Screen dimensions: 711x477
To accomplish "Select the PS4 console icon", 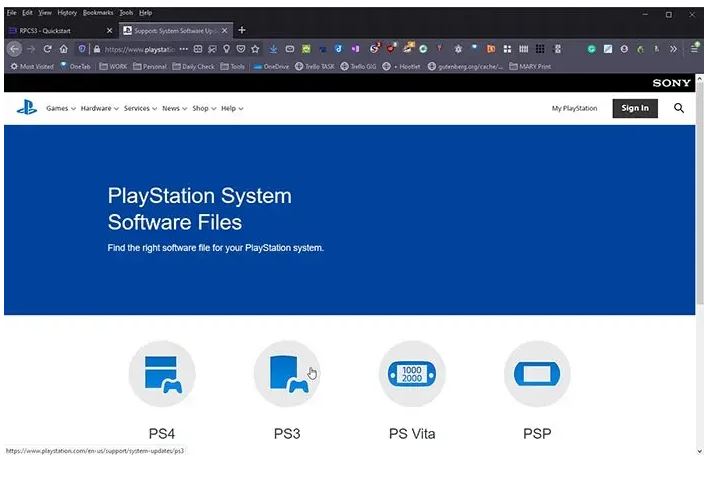I will click(162, 374).
